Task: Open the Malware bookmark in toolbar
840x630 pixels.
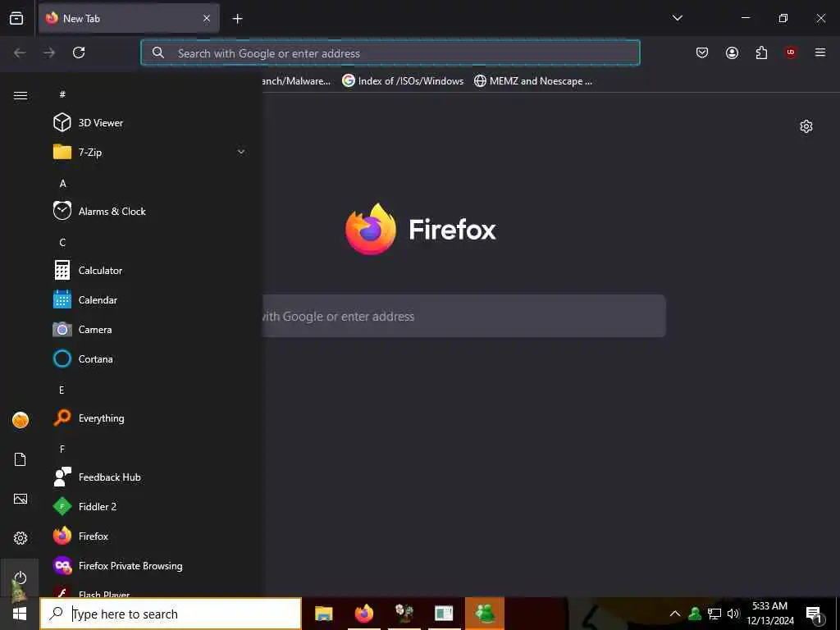Action: pyautogui.click(x=297, y=81)
